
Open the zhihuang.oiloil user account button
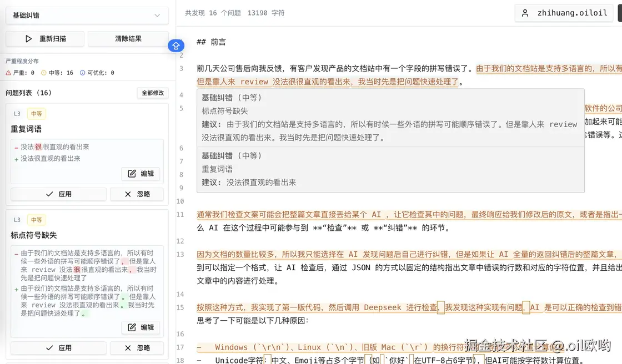564,13
